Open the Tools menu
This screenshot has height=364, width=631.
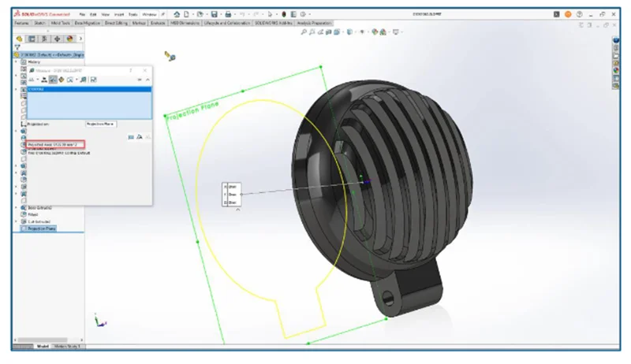click(x=131, y=14)
